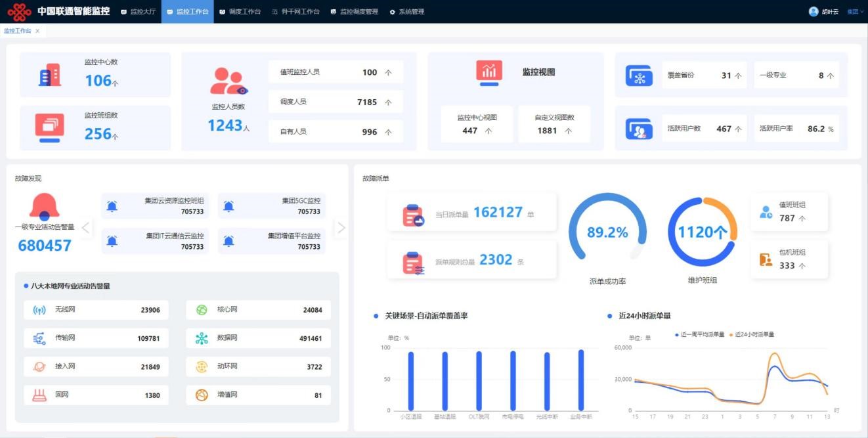Click the China Unicom logo icon
This screenshot has height=438, width=868.
point(20,12)
